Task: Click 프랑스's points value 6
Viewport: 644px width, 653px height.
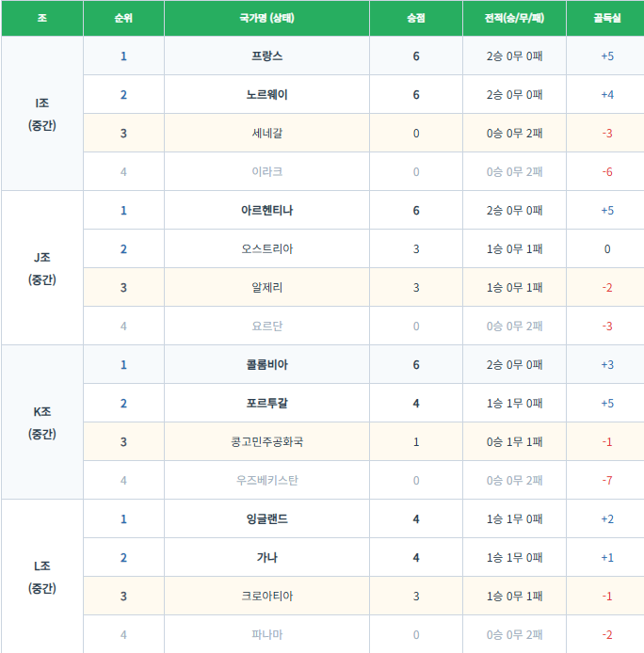Action: 416,56
